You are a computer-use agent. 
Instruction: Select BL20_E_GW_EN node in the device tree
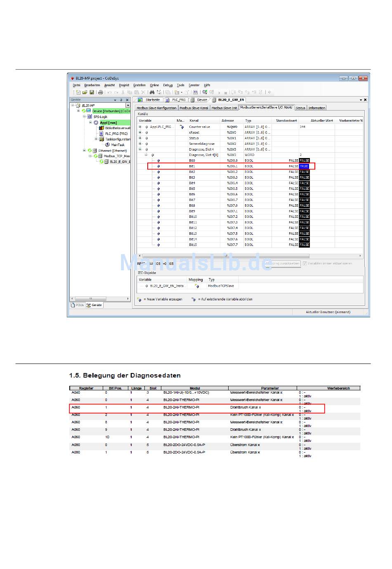[120, 162]
